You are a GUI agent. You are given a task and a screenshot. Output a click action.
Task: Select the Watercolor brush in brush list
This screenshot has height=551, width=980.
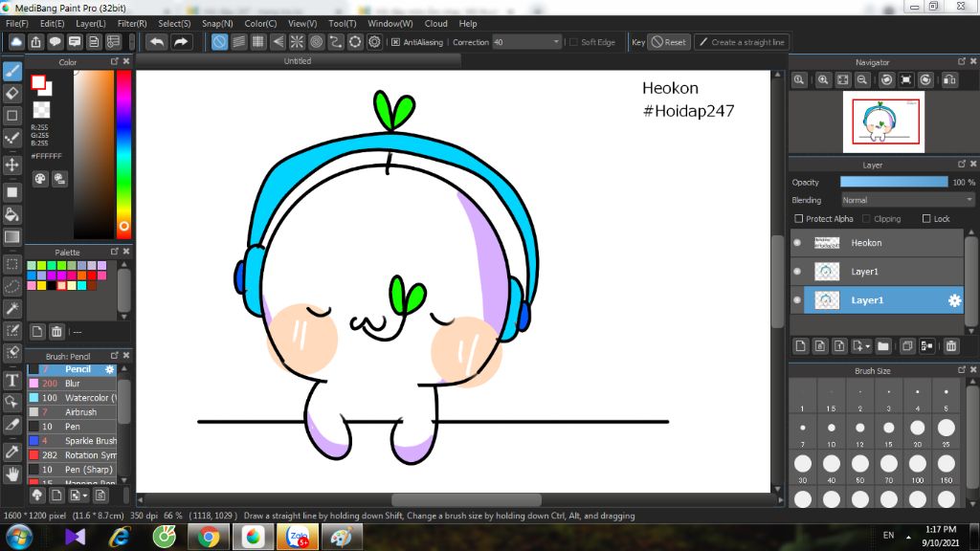tap(89, 398)
